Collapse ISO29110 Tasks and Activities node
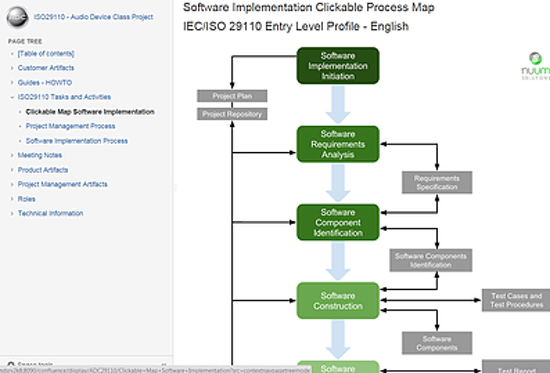This screenshot has width=550, height=373. click(x=12, y=97)
